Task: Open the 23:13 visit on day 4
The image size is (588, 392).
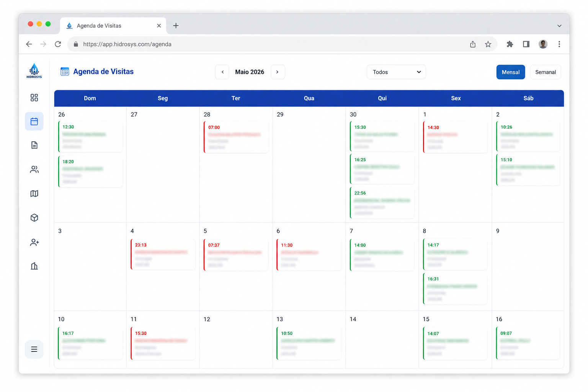Action: coord(163,254)
